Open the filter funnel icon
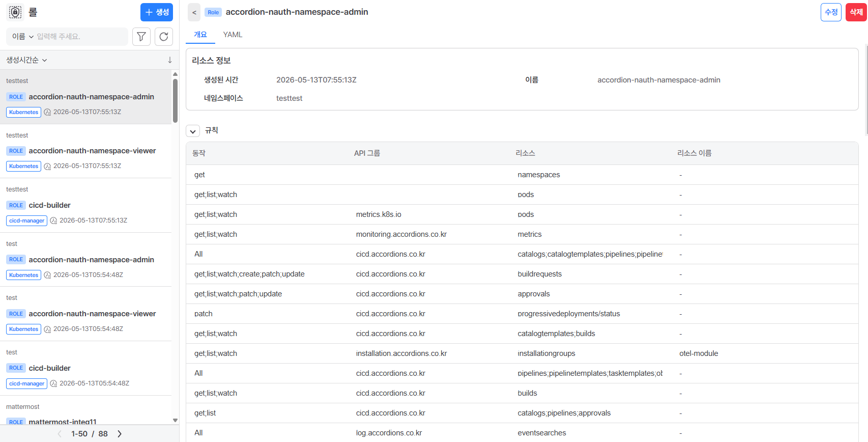The image size is (868, 442). (141, 37)
